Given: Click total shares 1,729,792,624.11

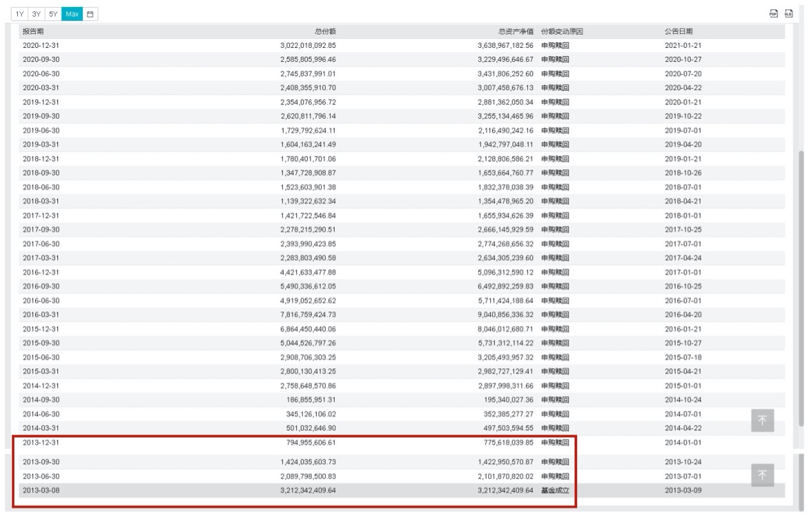Looking at the screenshot, I should [308, 129].
